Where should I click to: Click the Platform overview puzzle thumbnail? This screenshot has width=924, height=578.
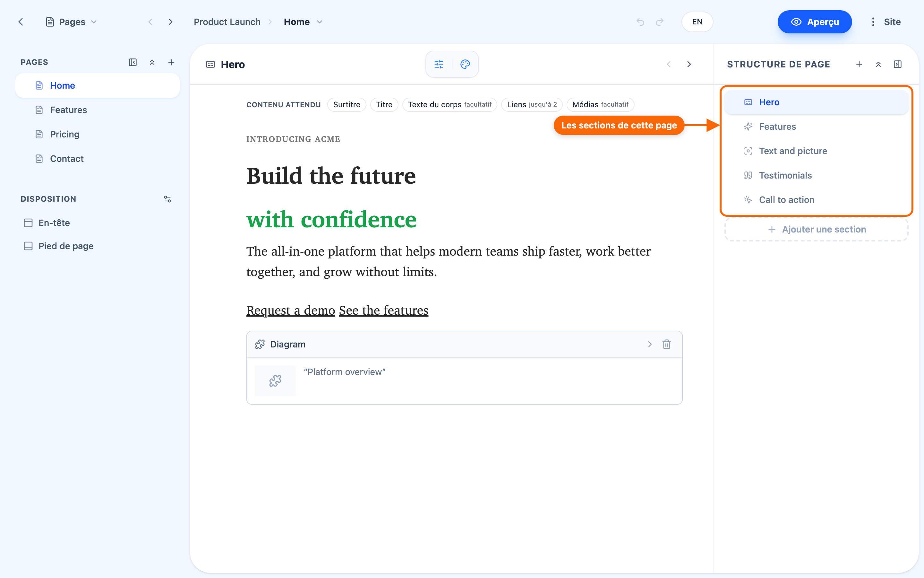[x=275, y=381]
